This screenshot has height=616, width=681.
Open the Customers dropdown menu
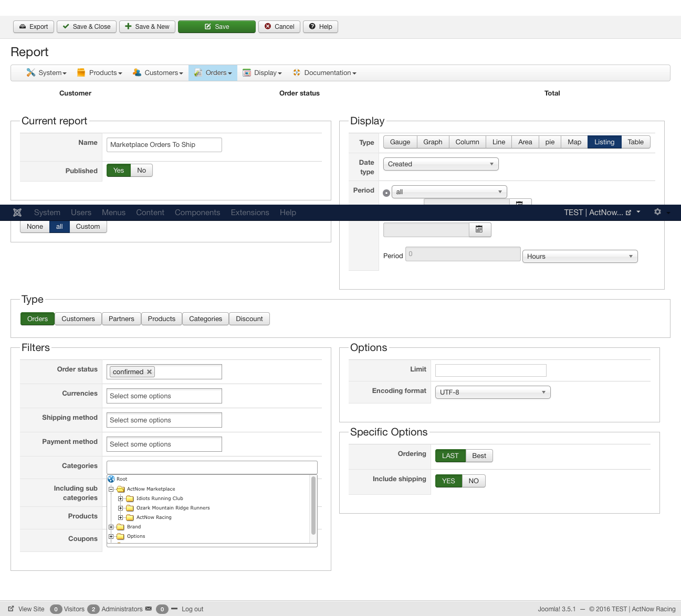158,73
